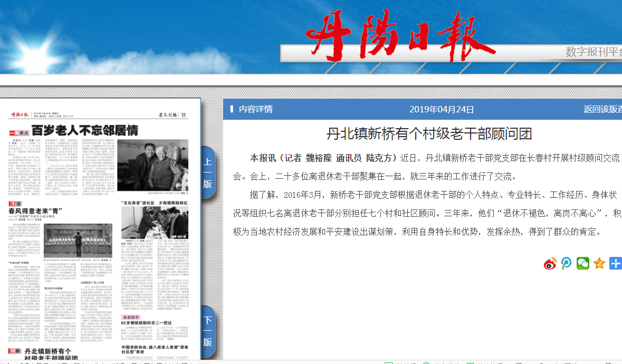This screenshot has width=622, height=364.
Task: Open article 春风得意老来"青" on page
Action: (35, 211)
